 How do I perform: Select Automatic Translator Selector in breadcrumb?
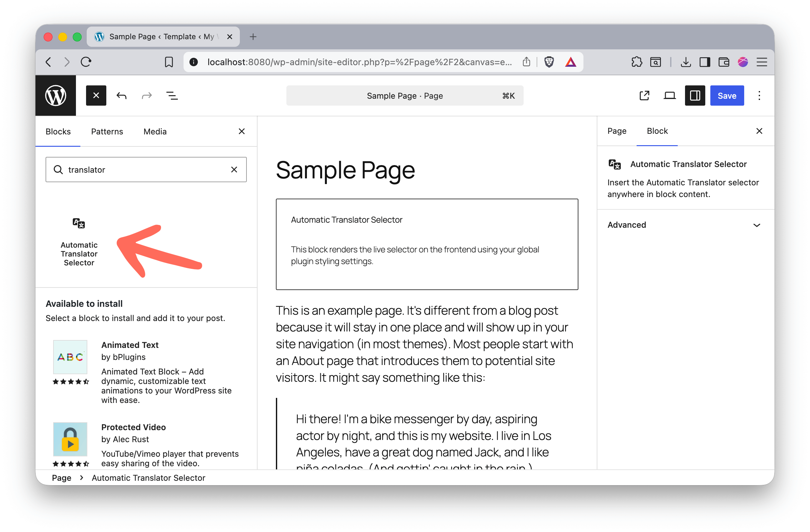coord(148,478)
